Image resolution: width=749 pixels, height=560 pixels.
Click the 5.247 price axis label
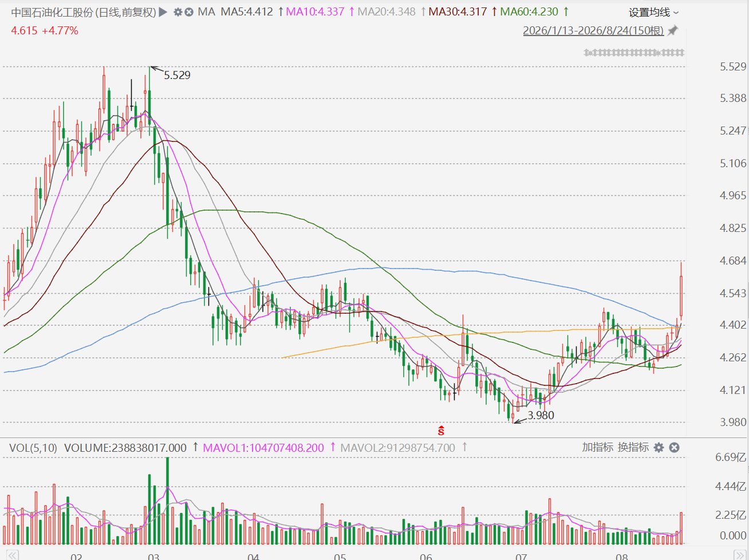pos(733,131)
